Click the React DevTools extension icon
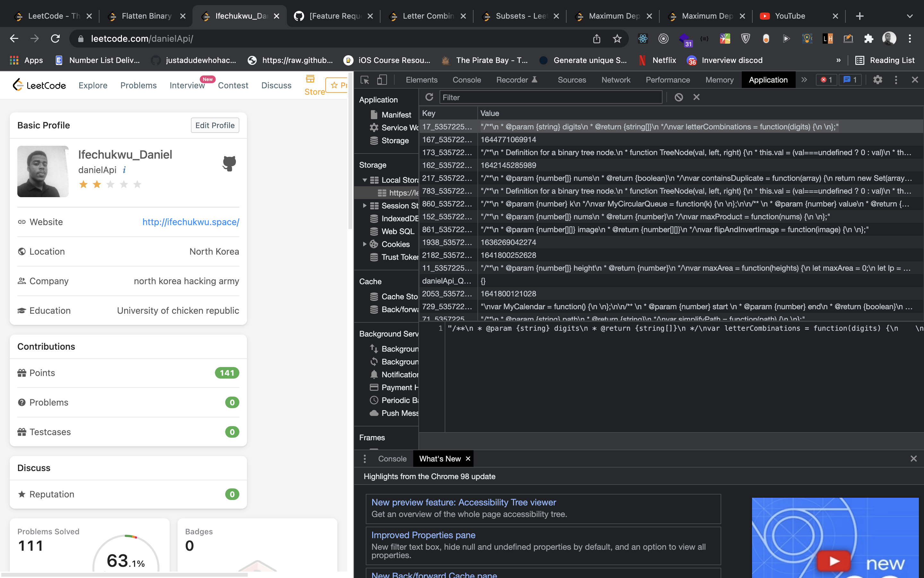This screenshot has height=578, width=924. [643, 39]
